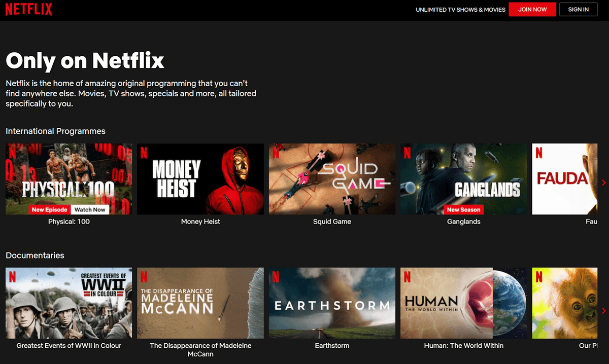Click the Ganglands title text link
The height and width of the screenshot is (364, 609).
[463, 222]
